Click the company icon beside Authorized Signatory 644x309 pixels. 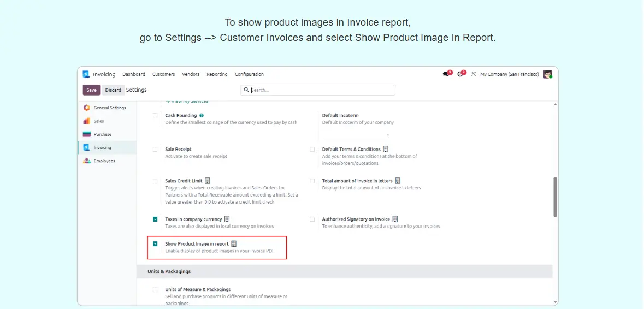click(395, 219)
